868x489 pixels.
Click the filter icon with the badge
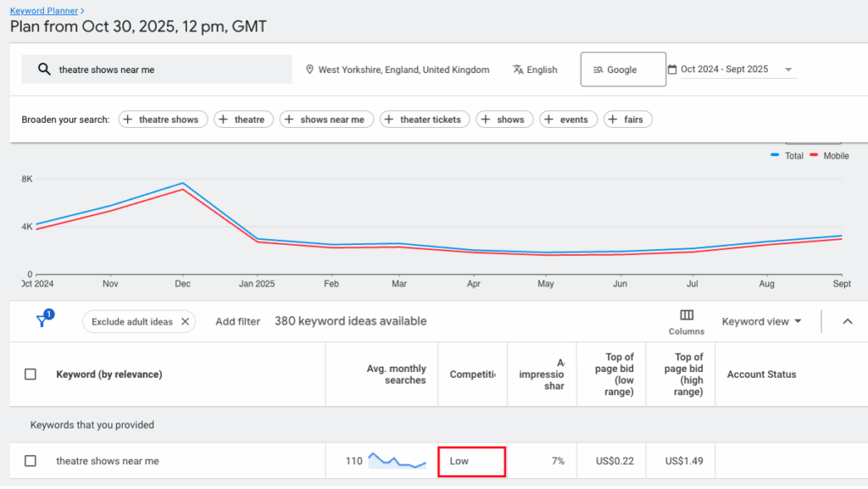click(x=41, y=321)
